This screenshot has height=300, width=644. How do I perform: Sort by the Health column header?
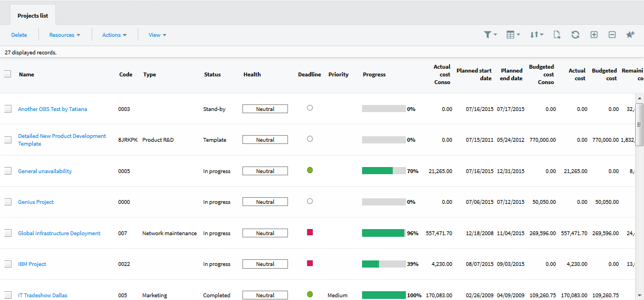pos(252,75)
